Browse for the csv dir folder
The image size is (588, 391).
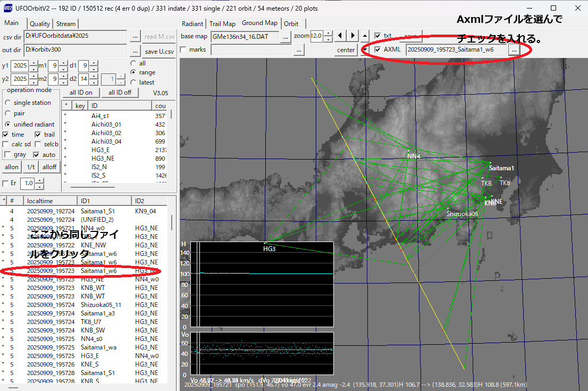(135, 37)
